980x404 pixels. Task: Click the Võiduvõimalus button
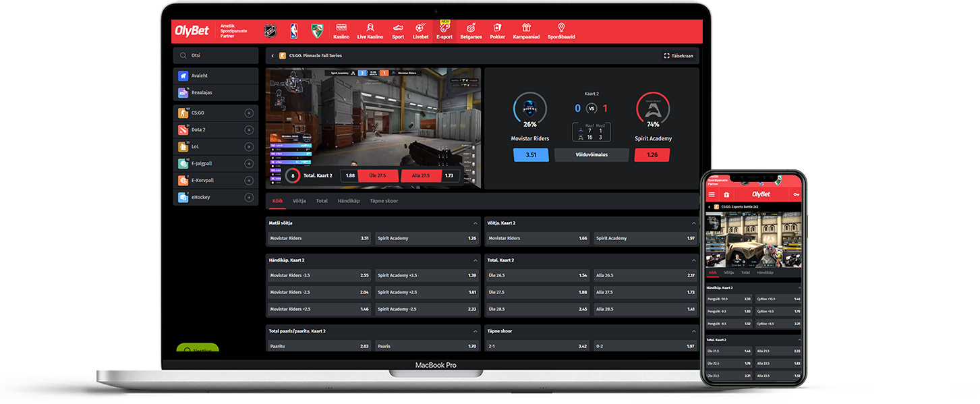592,155
